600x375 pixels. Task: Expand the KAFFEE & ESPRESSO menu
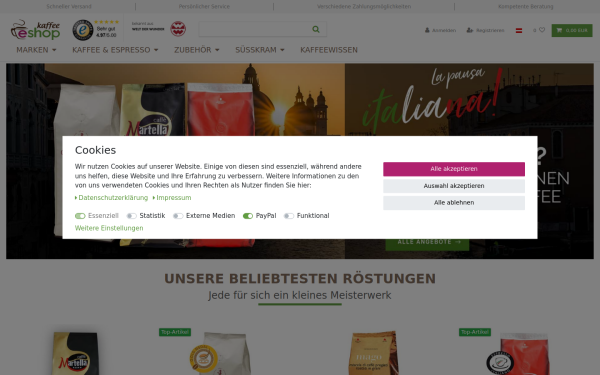click(115, 50)
